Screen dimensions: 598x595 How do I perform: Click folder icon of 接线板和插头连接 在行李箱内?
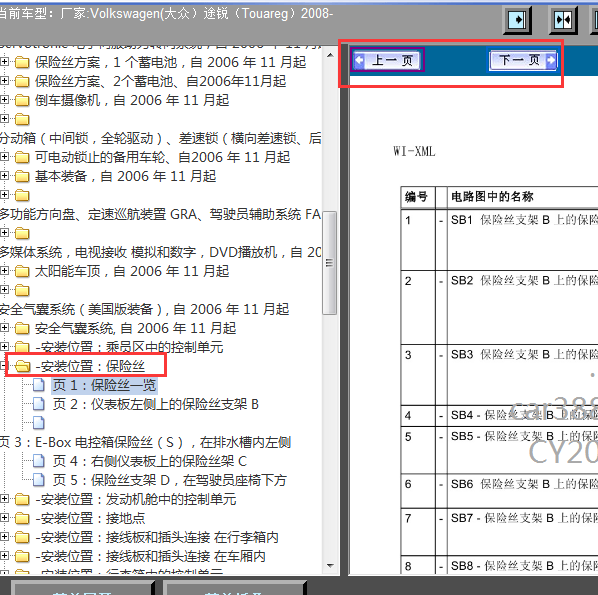(x=22, y=537)
